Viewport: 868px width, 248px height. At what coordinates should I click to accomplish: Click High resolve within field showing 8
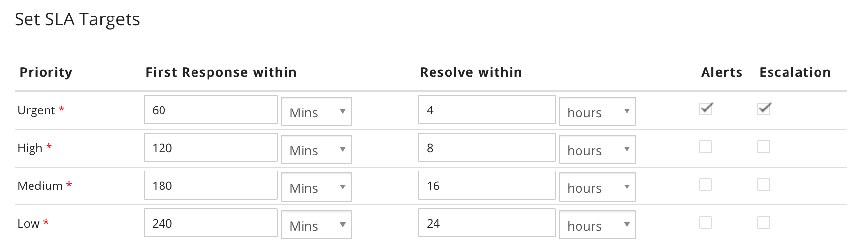(486, 148)
